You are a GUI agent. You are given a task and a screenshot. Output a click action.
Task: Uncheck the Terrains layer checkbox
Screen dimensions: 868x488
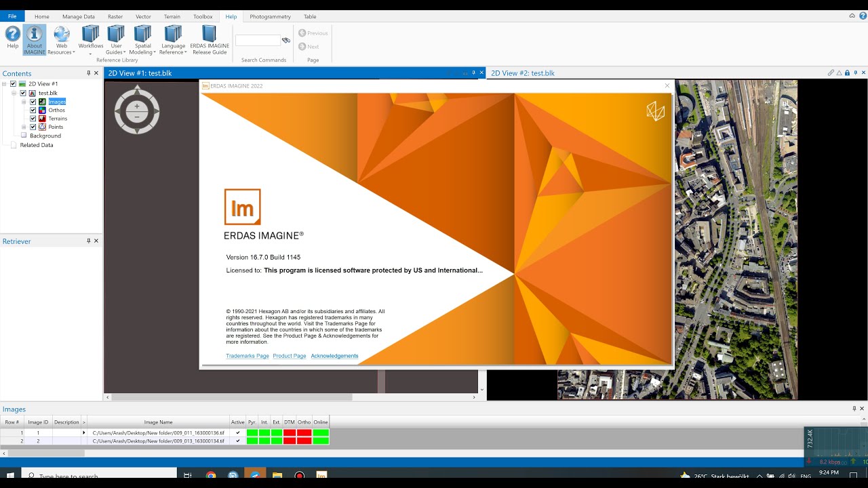33,119
